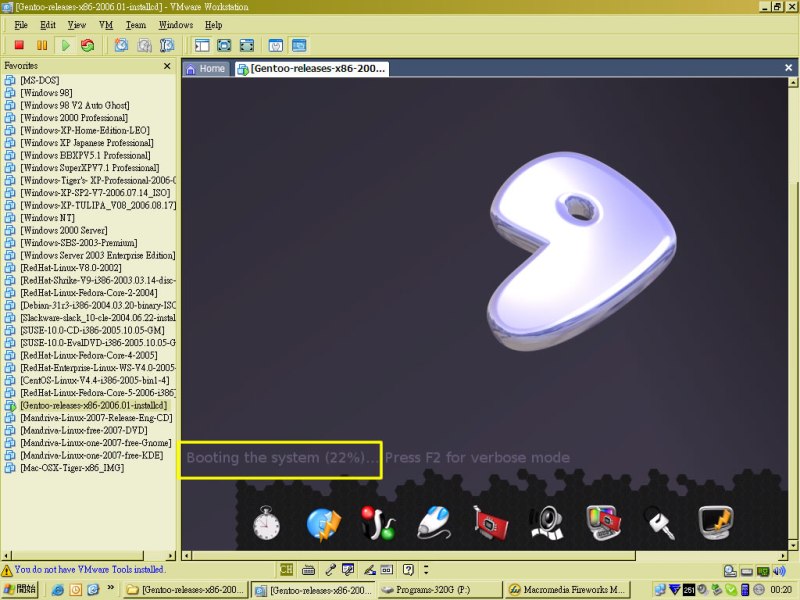The height and width of the screenshot is (600, 800).
Task: Switch to Gentoo-releases folder taskbar button
Action: (x=185, y=590)
